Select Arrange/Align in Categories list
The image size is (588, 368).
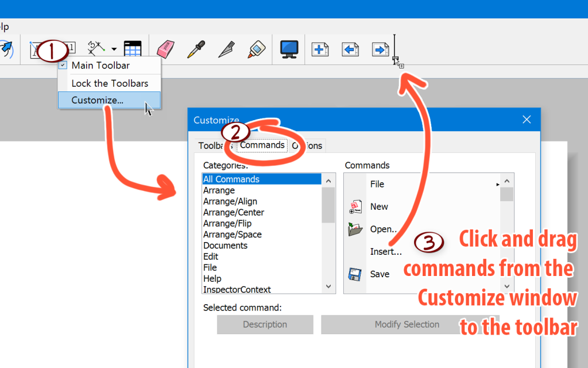tap(230, 201)
